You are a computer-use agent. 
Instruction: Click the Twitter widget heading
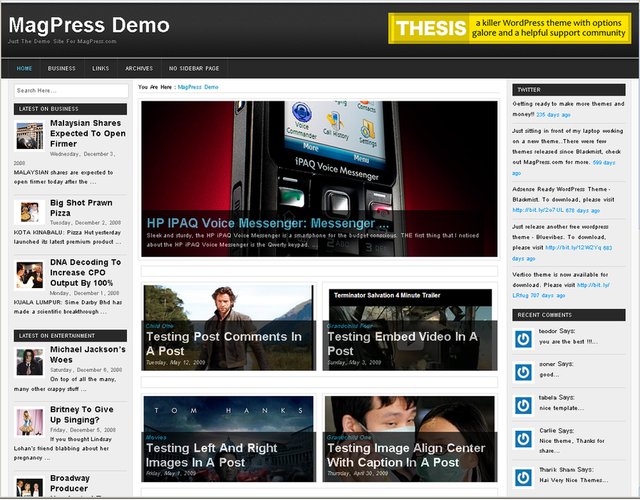[569, 90]
